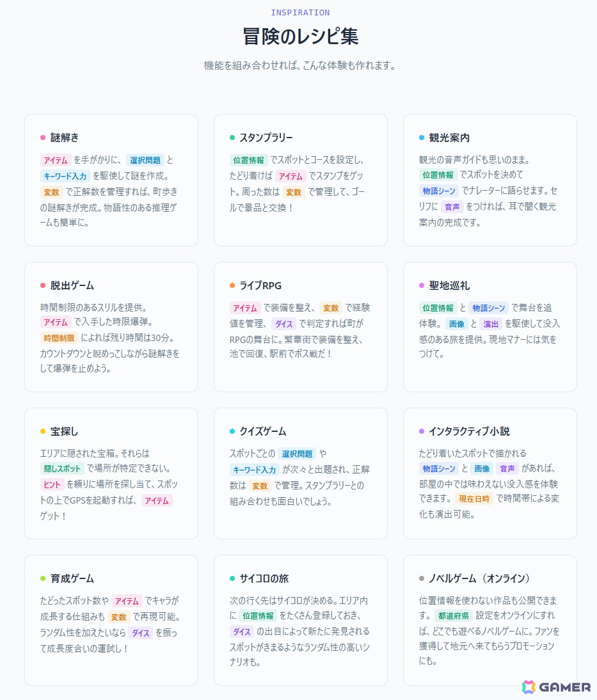
Task: Select the 演出 tag in 聖地巡礼 card
Action: click(x=490, y=324)
